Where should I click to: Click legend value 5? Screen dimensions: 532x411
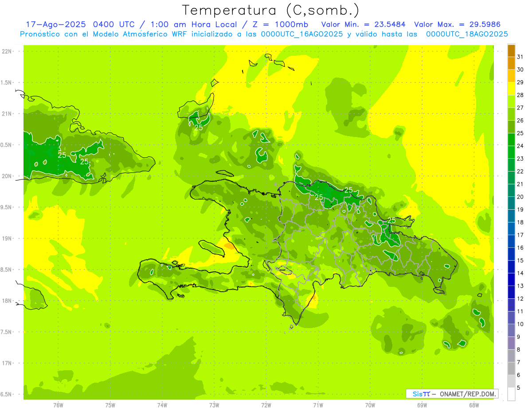(519, 388)
